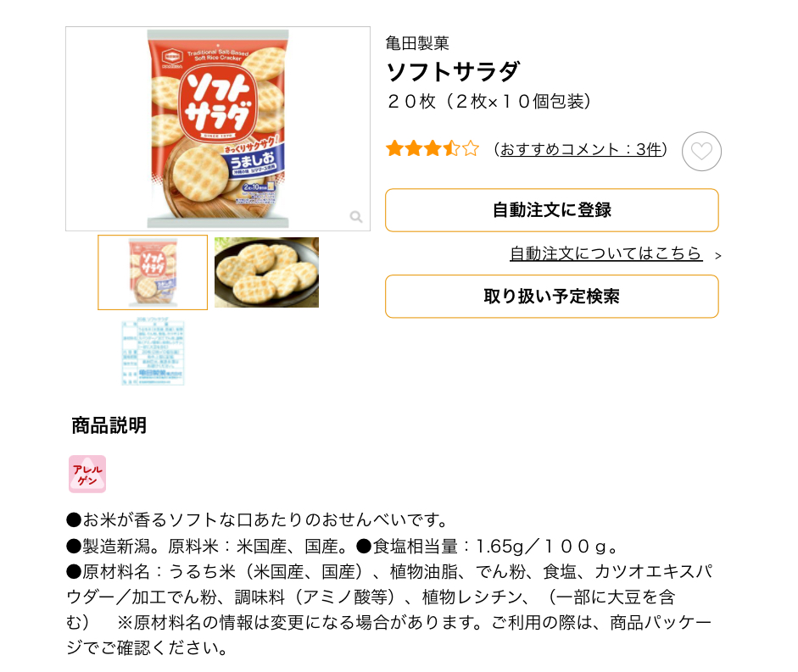
Task: Click the half-filled fourth rating star
Action: pos(451,149)
